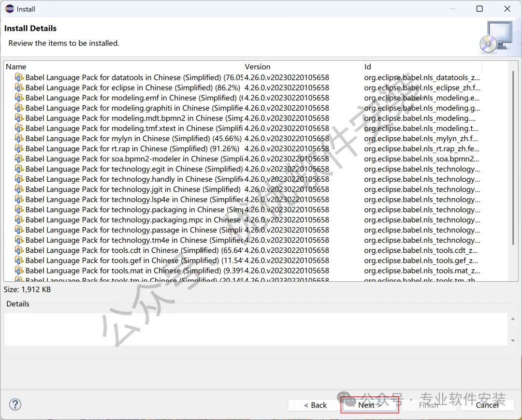The width and height of the screenshot is (522, 420).
Task: Click the modeling.emf pack icon
Action: (x=19, y=98)
